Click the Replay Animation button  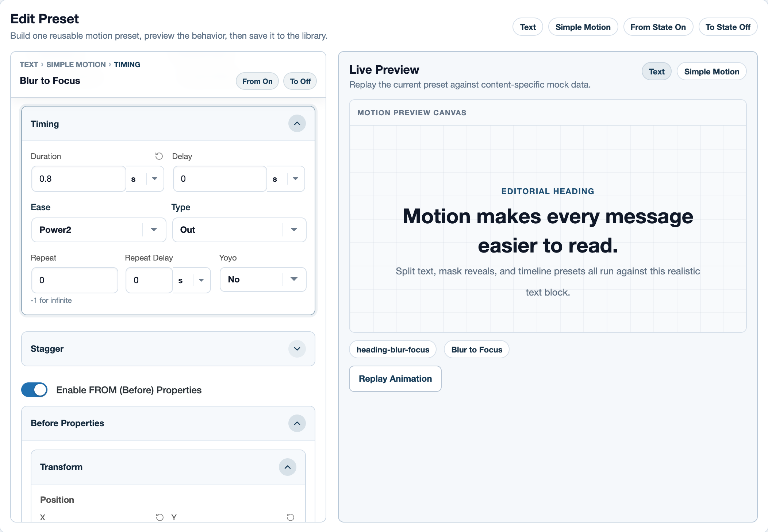tap(395, 379)
